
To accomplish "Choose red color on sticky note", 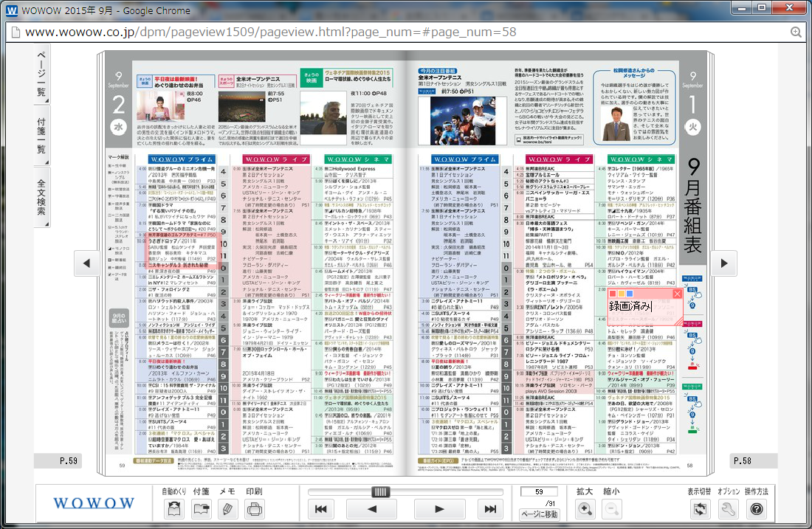I will [x=613, y=294].
